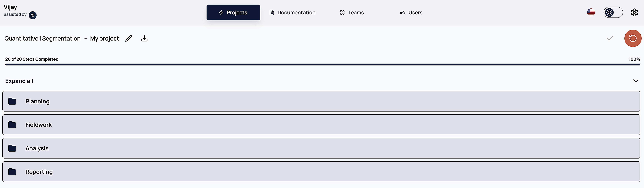Open the Projects tab
This screenshot has height=188, width=644.
tap(233, 13)
